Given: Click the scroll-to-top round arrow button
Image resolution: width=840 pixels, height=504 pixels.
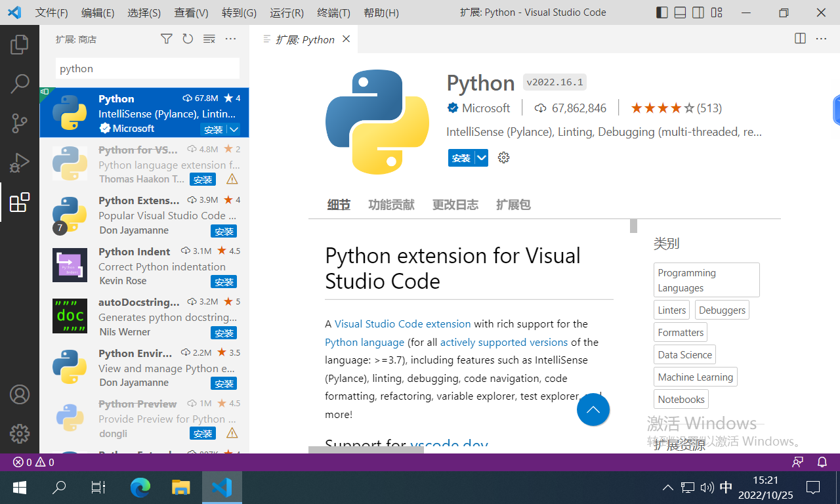Looking at the screenshot, I should 593,409.
